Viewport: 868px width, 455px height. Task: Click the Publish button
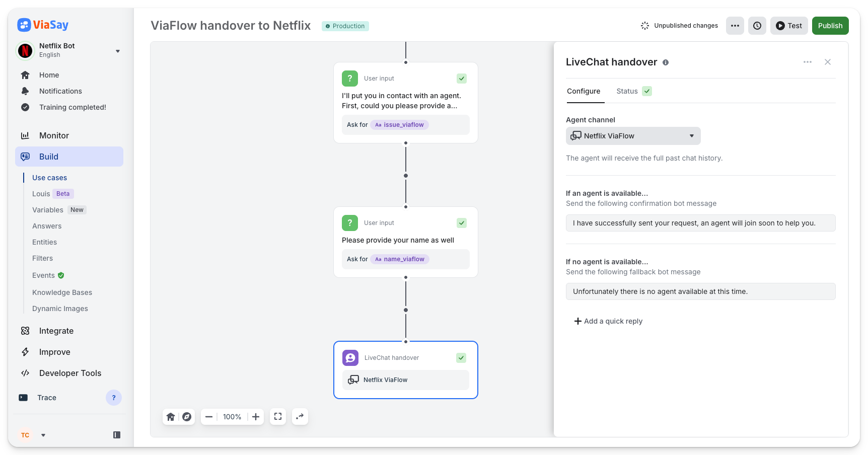tap(830, 26)
